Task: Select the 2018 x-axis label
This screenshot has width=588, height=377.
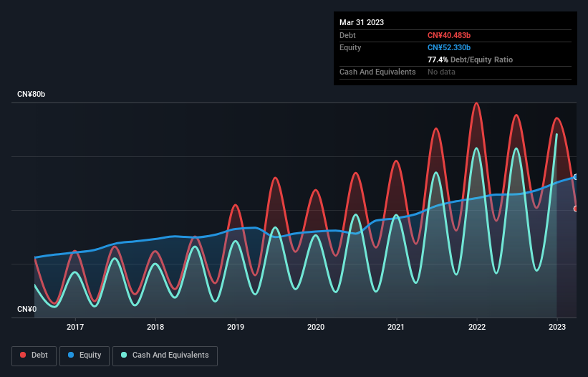Action: point(155,327)
